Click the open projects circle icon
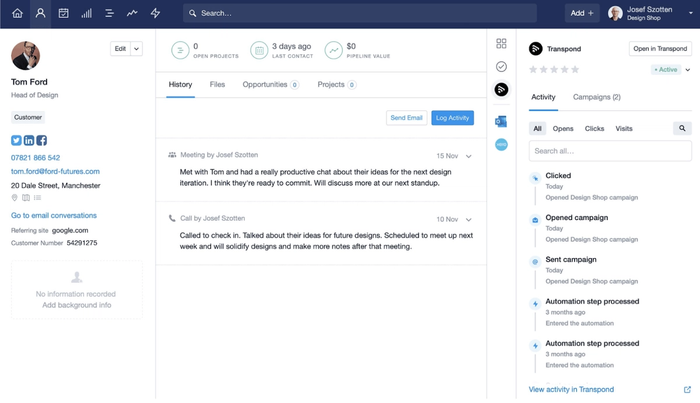 [180, 50]
